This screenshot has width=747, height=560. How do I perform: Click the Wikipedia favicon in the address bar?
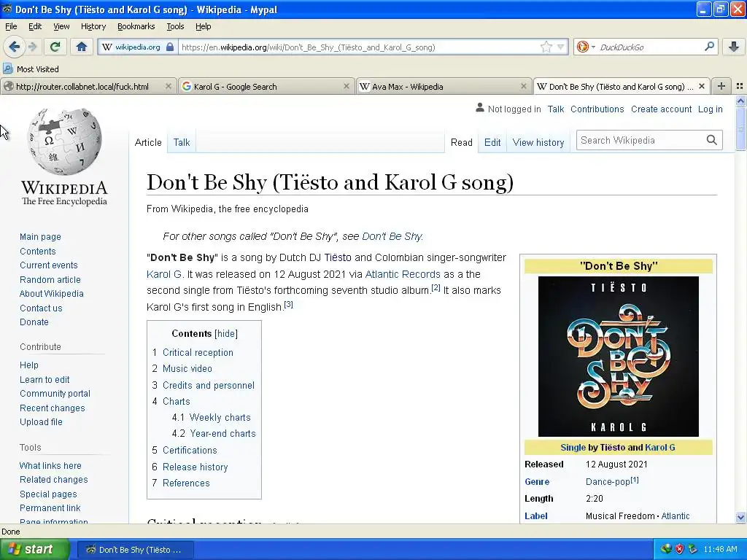pyautogui.click(x=107, y=47)
